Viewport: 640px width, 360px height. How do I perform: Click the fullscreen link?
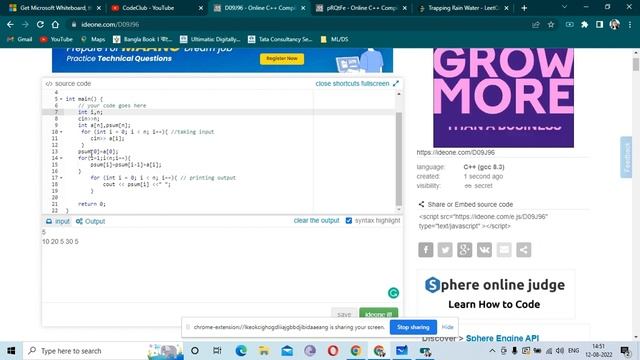[x=375, y=83]
